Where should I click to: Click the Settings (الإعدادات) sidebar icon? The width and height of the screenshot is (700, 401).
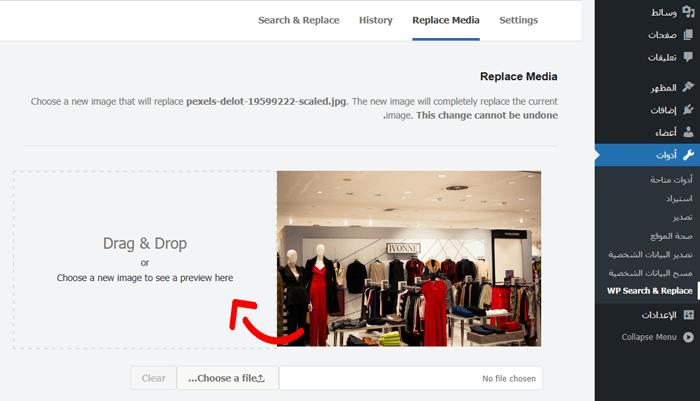[x=688, y=315]
